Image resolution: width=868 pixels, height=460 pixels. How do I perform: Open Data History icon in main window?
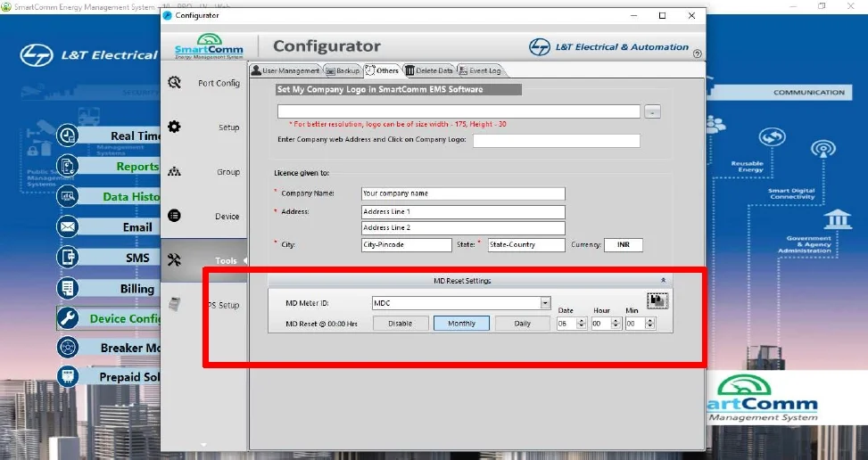click(68, 196)
